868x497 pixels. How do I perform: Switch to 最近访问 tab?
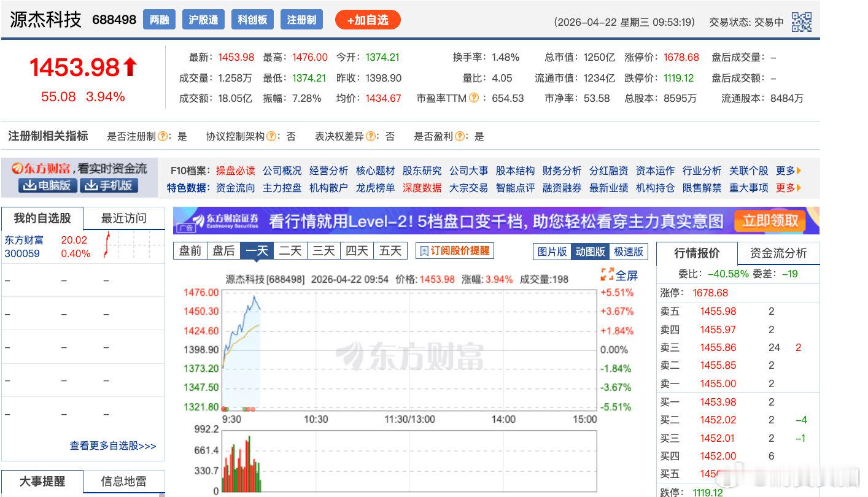click(x=124, y=218)
